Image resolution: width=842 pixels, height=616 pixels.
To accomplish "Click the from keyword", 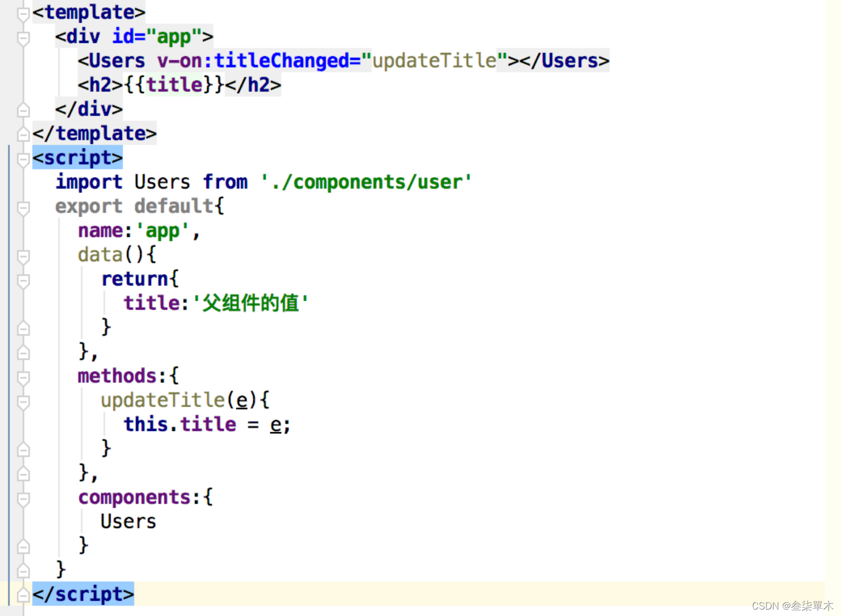I will pyautogui.click(x=225, y=182).
